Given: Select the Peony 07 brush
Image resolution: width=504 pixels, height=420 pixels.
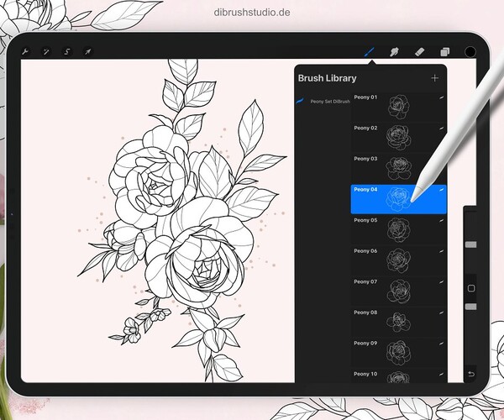Looking at the screenshot, I should pyautogui.click(x=398, y=291).
